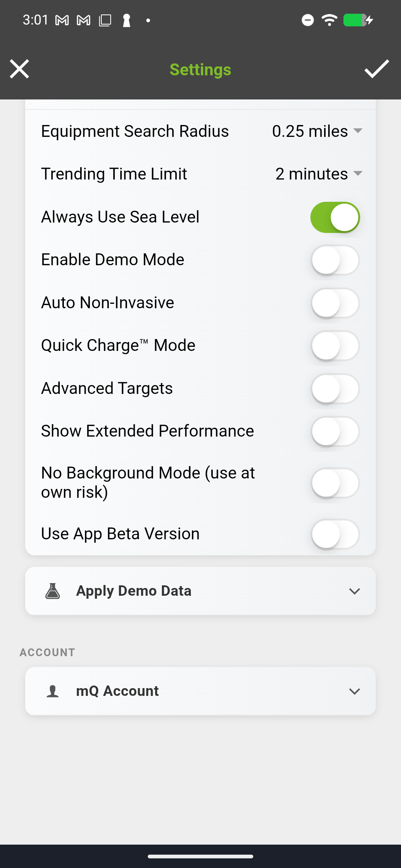Expand the Apply Demo Data section
Screen dimensions: 401x868
354,591
